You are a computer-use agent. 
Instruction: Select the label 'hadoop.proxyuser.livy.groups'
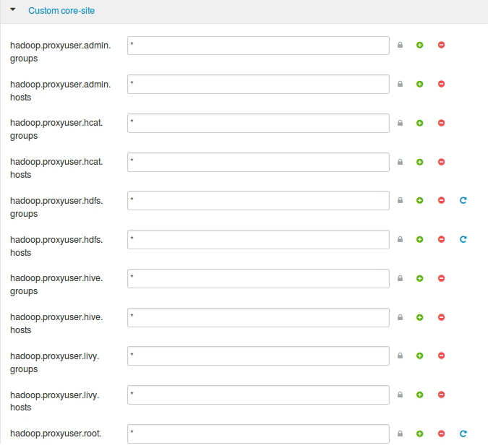[x=55, y=363]
